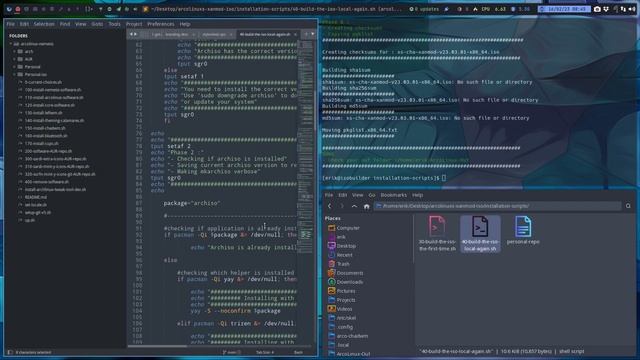Open search in the file manager

(x=628, y=206)
